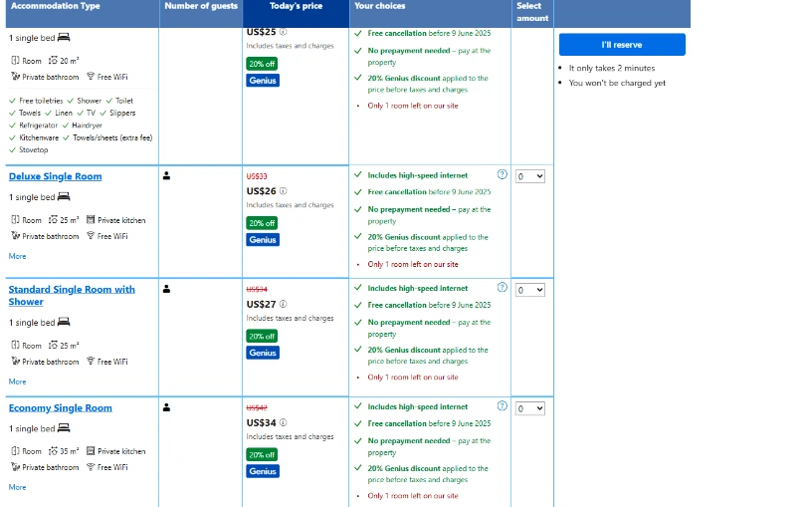812x507 pixels.
Task: Click the Refrigerator amenity text
Action: coord(39,126)
